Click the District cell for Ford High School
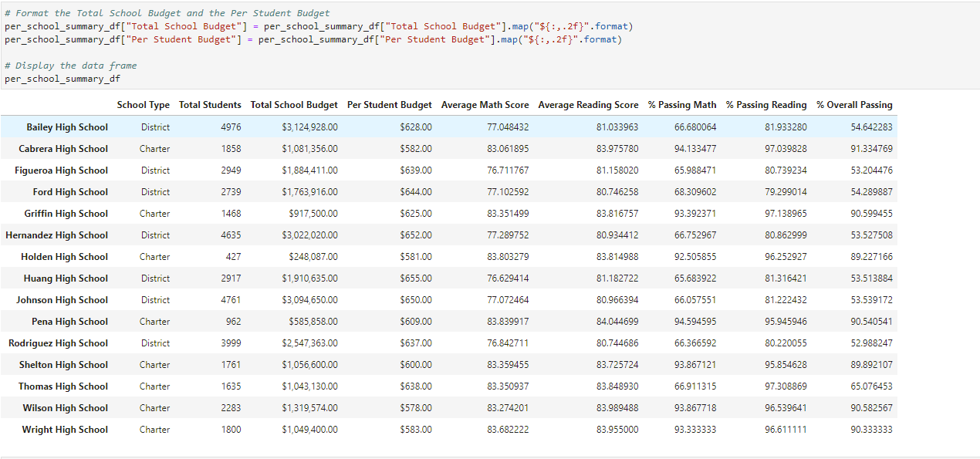The height and width of the screenshot is (459, 980). (x=154, y=191)
